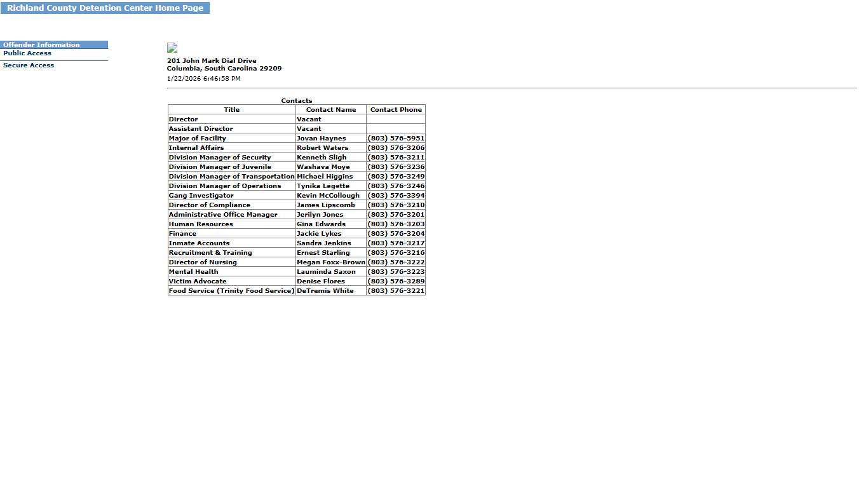Click the Title column header
The width and height of the screenshot is (868, 488).
tap(231, 110)
